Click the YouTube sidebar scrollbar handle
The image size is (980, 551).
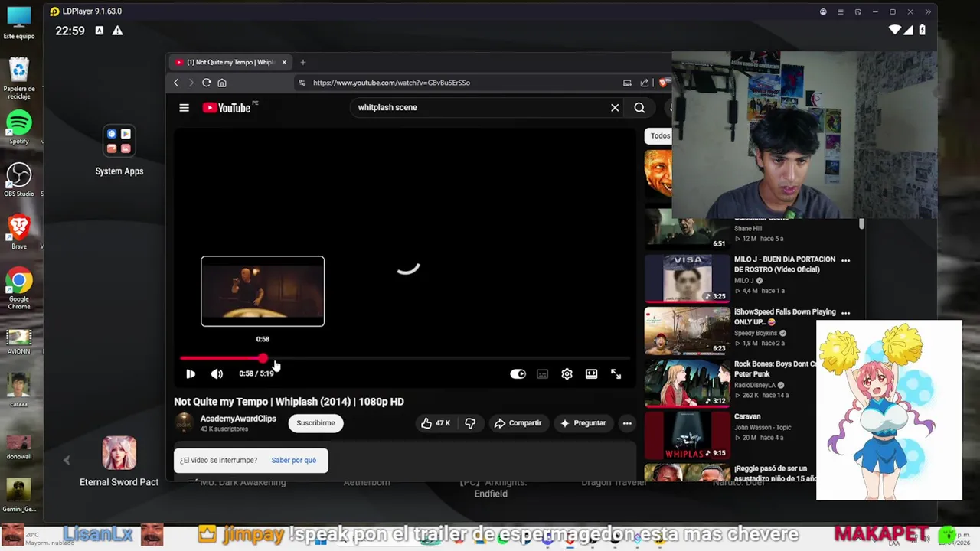pos(861,223)
